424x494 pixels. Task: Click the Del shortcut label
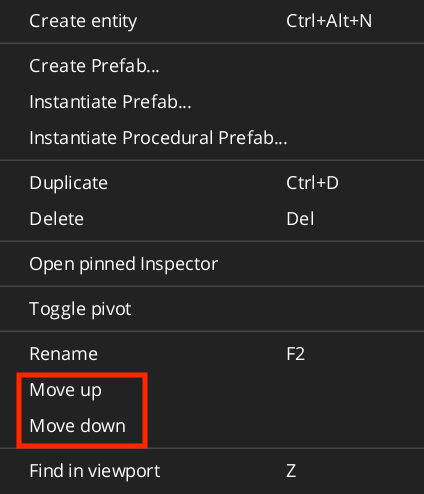300,219
